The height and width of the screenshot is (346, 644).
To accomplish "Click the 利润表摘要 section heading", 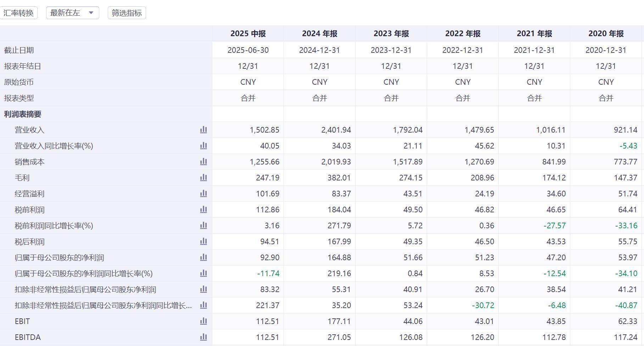I will click(x=23, y=114).
